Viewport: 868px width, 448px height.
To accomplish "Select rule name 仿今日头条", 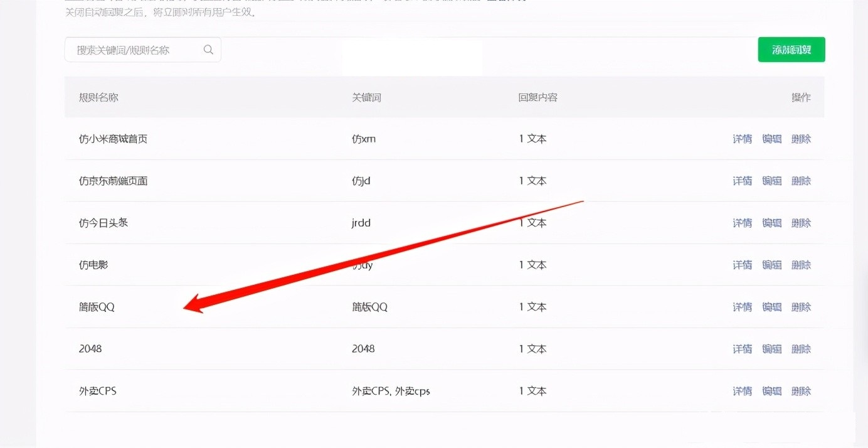I will (103, 223).
